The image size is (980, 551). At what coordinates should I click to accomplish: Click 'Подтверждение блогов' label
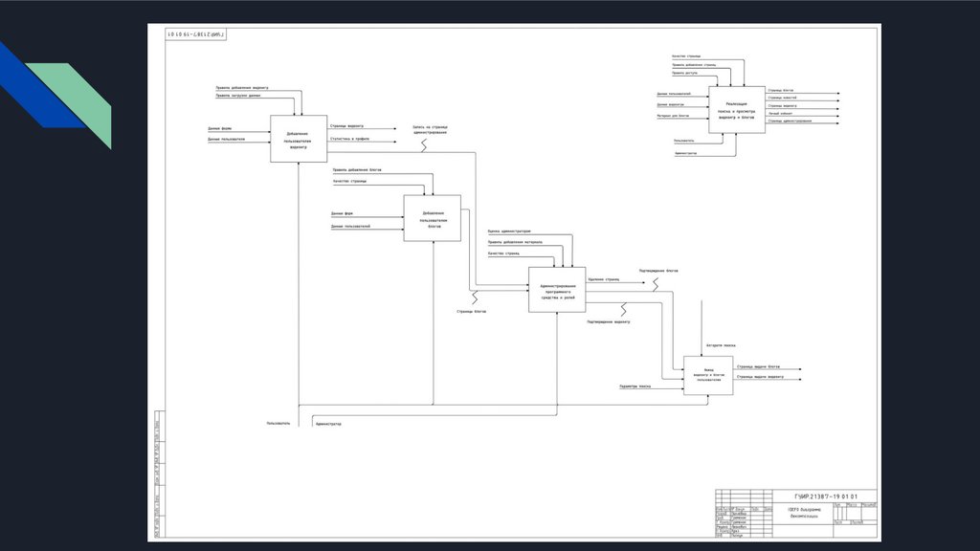658,271
